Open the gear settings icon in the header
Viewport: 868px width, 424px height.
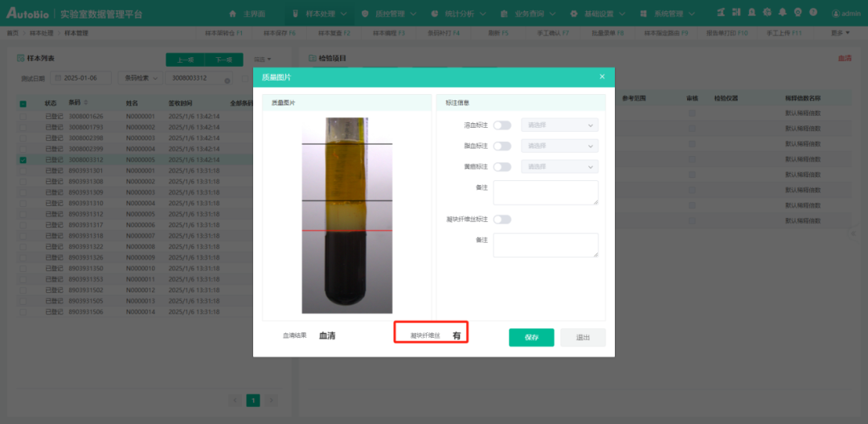click(x=767, y=12)
